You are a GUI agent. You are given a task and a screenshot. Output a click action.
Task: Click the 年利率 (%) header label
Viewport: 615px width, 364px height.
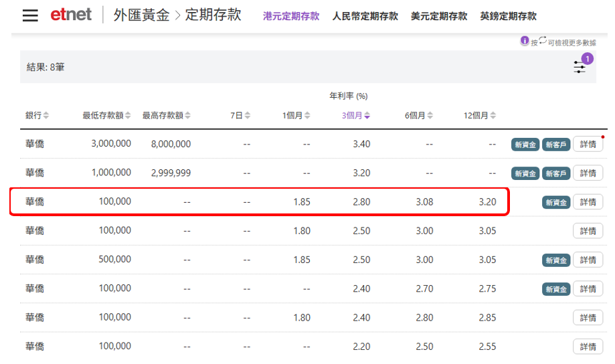[x=348, y=96]
